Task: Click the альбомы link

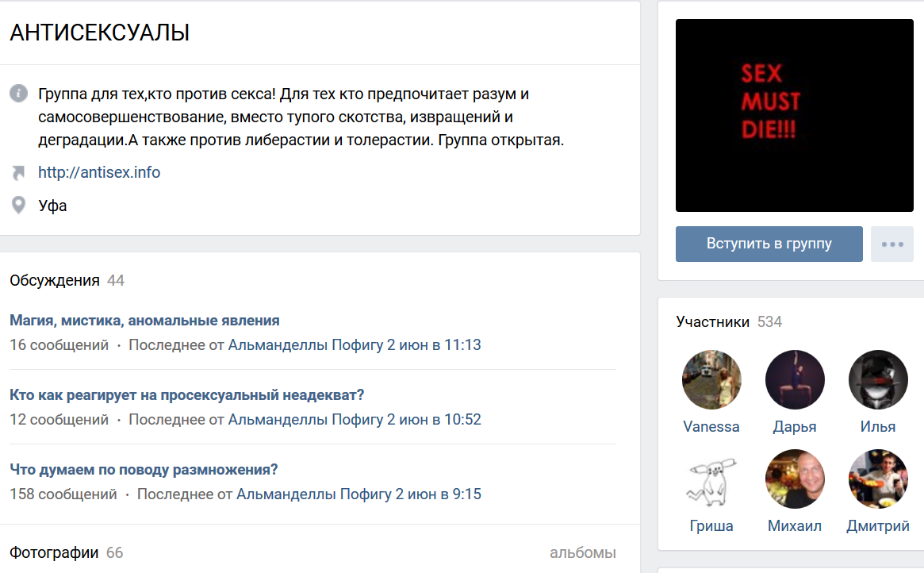Action: [582, 552]
